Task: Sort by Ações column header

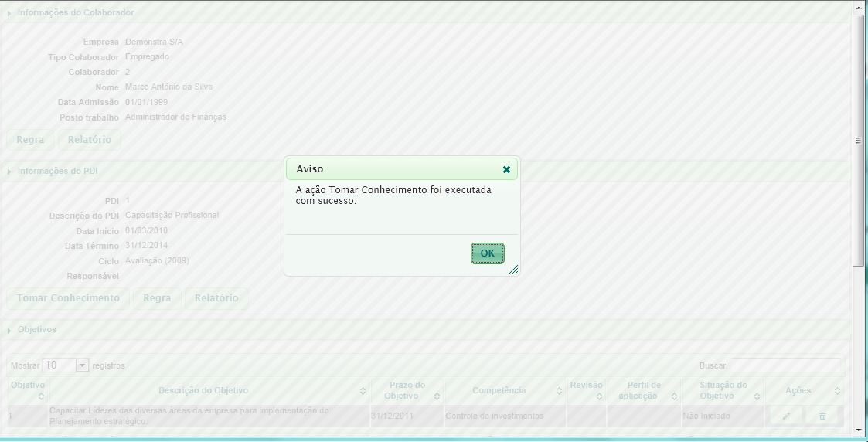Action: (x=805, y=390)
